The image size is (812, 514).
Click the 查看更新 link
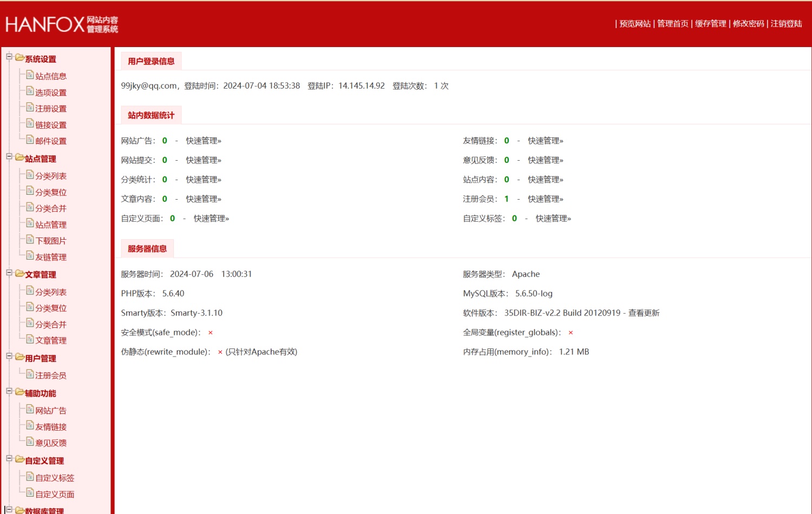[x=644, y=313]
